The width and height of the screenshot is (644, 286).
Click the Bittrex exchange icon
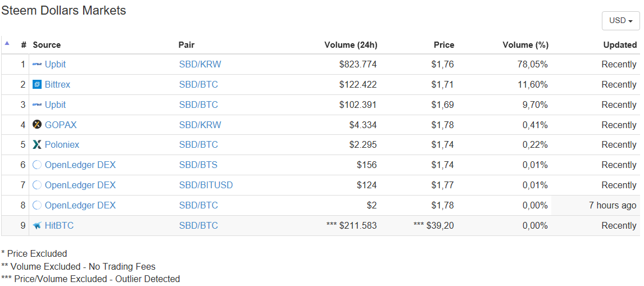(x=37, y=85)
